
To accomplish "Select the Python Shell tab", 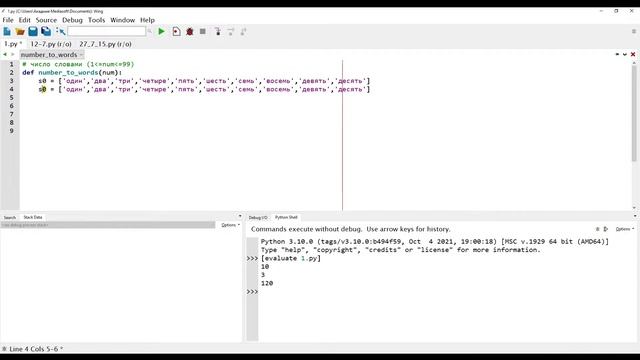I will (x=286, y=217).
